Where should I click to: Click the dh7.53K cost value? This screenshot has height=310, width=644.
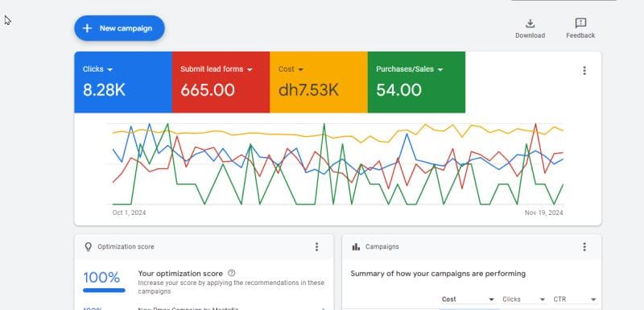click(x=308, y=90)
